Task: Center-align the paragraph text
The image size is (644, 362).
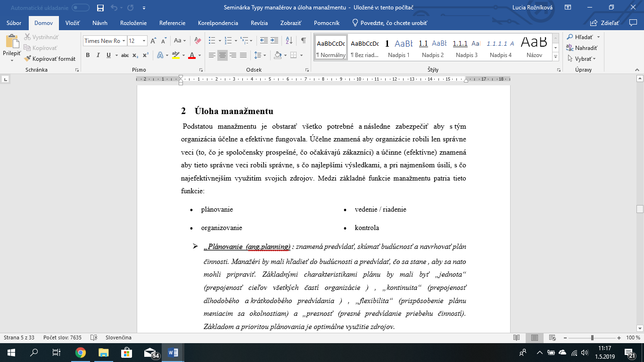Action: pyautogui.click(x=223, y=55)
